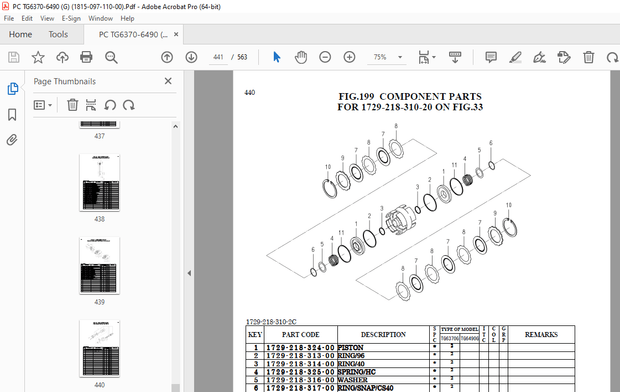Screen dimensions: 620x392
Task: Switch to the Home tab
Action: click(x=21, y=34)
